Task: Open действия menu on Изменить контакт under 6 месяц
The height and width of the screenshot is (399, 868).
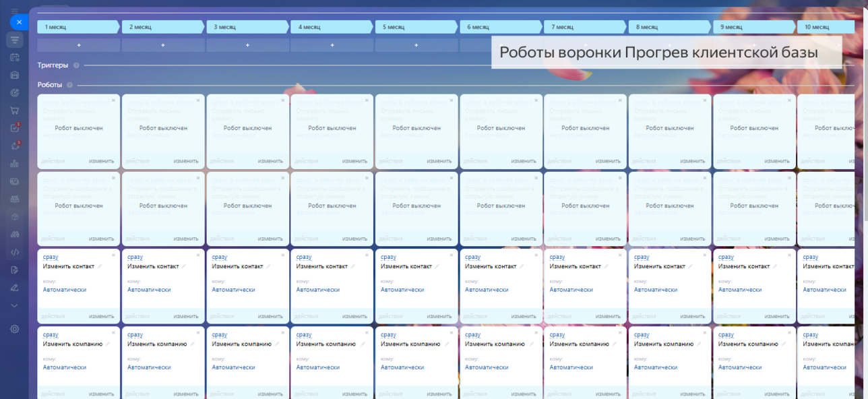Action: point(475,316)
